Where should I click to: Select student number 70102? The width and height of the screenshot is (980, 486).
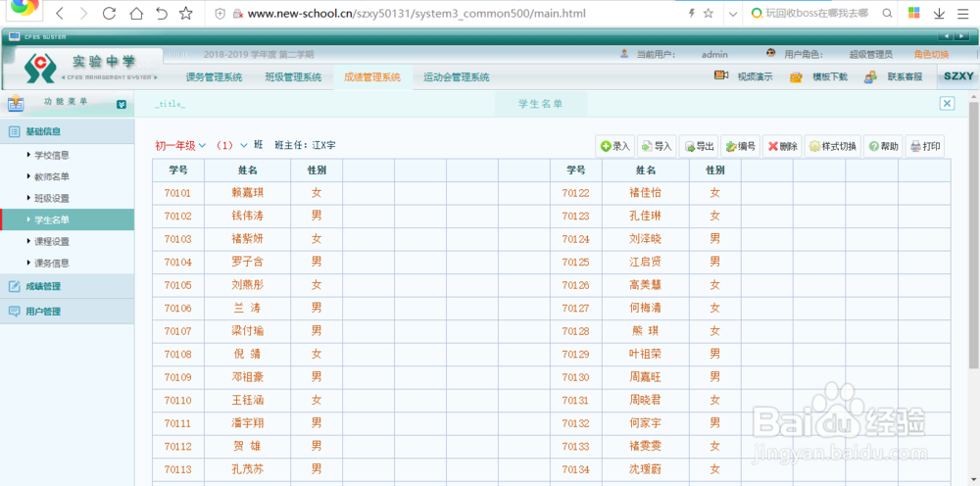pyautogui.click(x=177, y=217)
